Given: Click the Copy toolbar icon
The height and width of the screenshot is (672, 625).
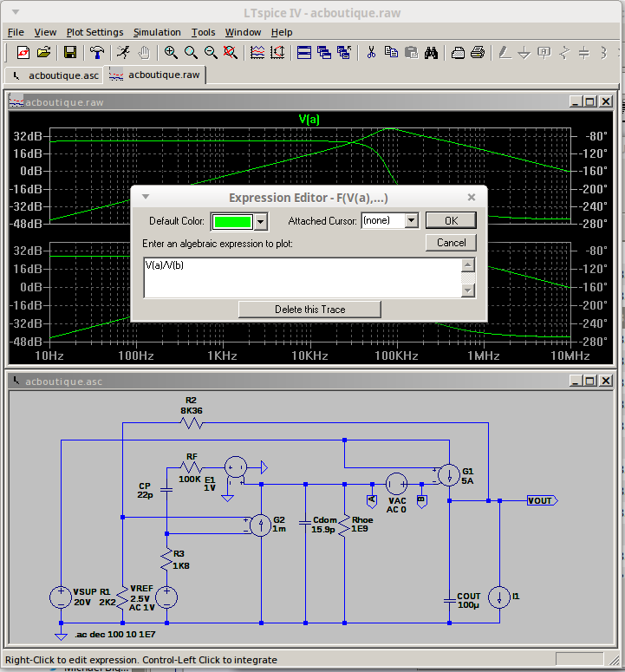Looking at the screenshot, I should point(391,53).
